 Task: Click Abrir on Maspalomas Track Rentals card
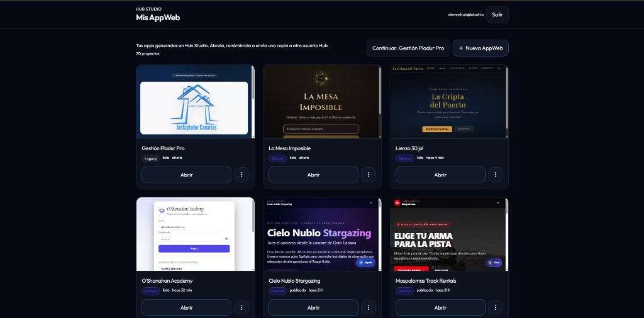pyautogui.click(x=440, y=308)
